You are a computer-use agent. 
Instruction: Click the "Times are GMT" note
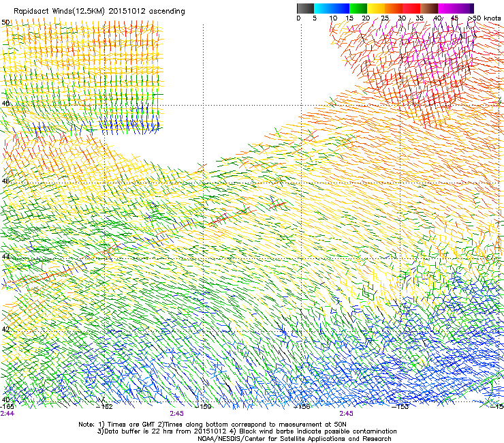tap(127, 425)
